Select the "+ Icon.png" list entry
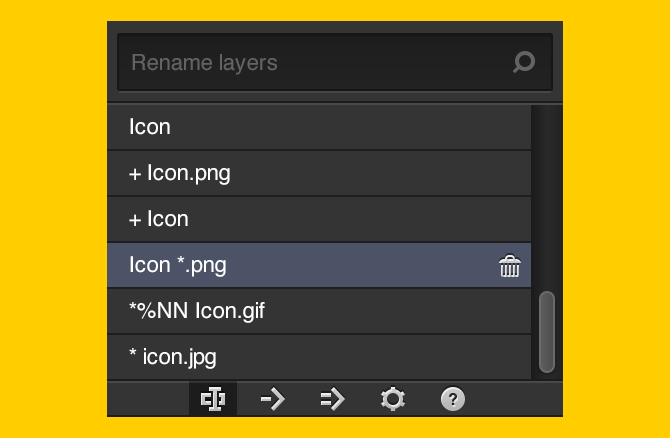670x438 pixels. tap(180, 173)
